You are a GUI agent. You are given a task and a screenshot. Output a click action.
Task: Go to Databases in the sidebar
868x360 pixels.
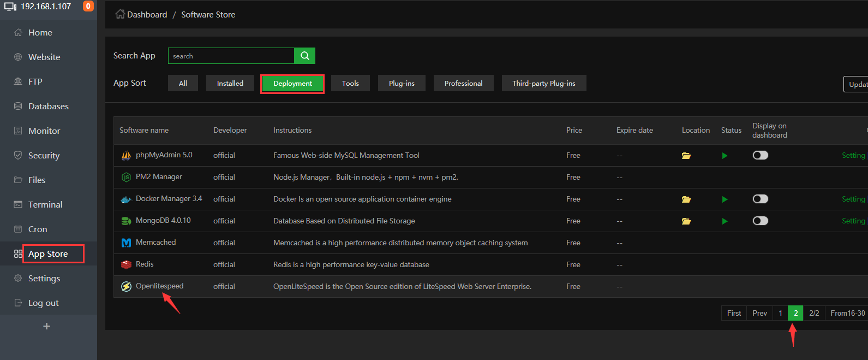coord(48,106)
